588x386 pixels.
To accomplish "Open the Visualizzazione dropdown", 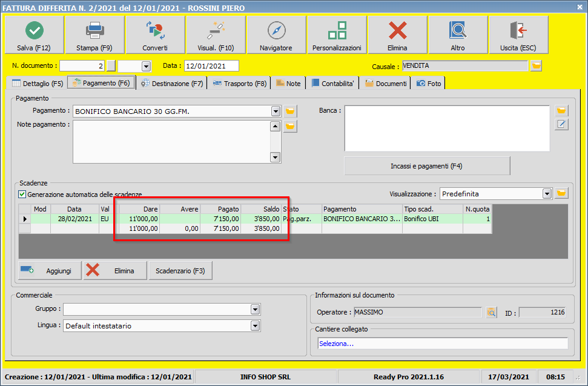I will [547, 194].
